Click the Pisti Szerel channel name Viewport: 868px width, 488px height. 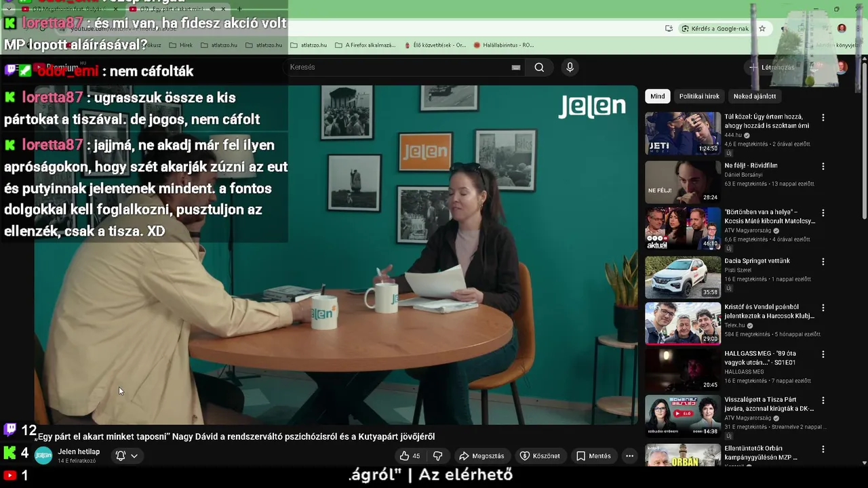(x=738, y=270)
